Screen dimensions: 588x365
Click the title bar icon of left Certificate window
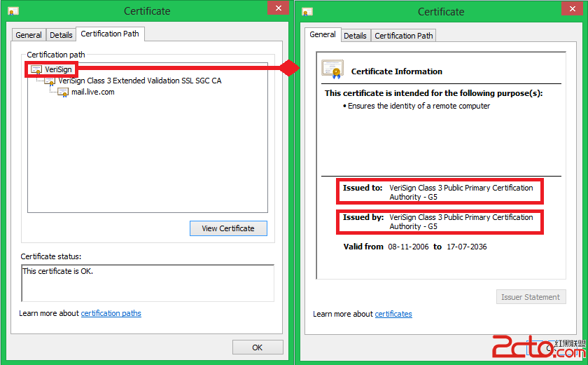pyautogui.click(x=13, y=11)
